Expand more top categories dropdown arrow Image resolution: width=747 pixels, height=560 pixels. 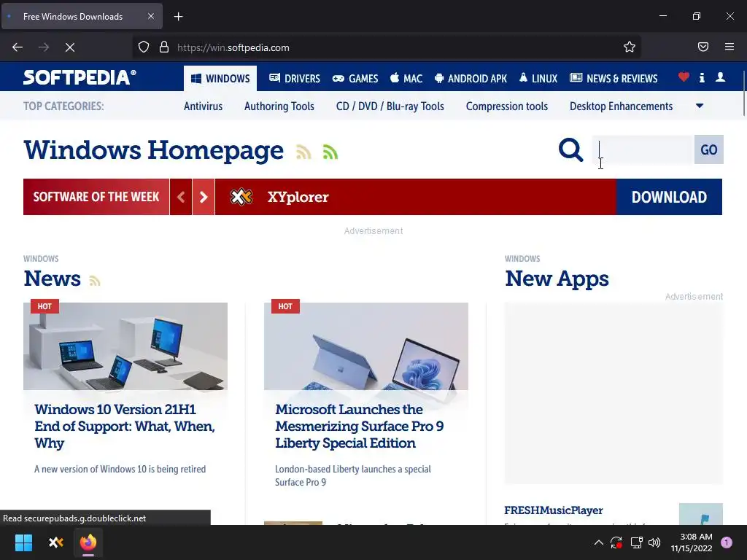pos(700,106)
